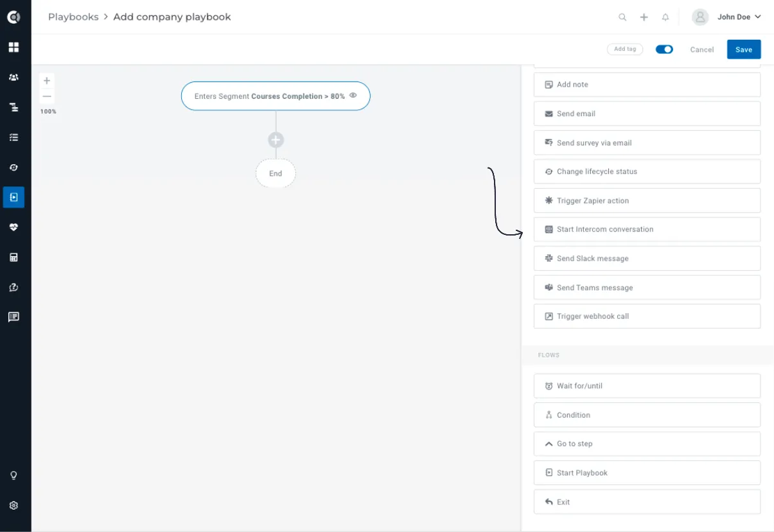Click the search magnifier icon
The image size is (774, 532).
[x=622, y=17]
